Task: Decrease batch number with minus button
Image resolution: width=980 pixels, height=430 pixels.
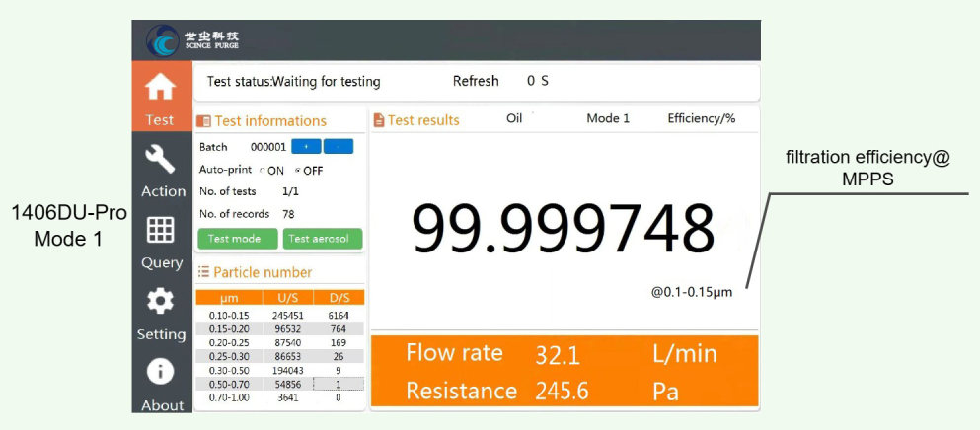Action: (x=339, y=147)
